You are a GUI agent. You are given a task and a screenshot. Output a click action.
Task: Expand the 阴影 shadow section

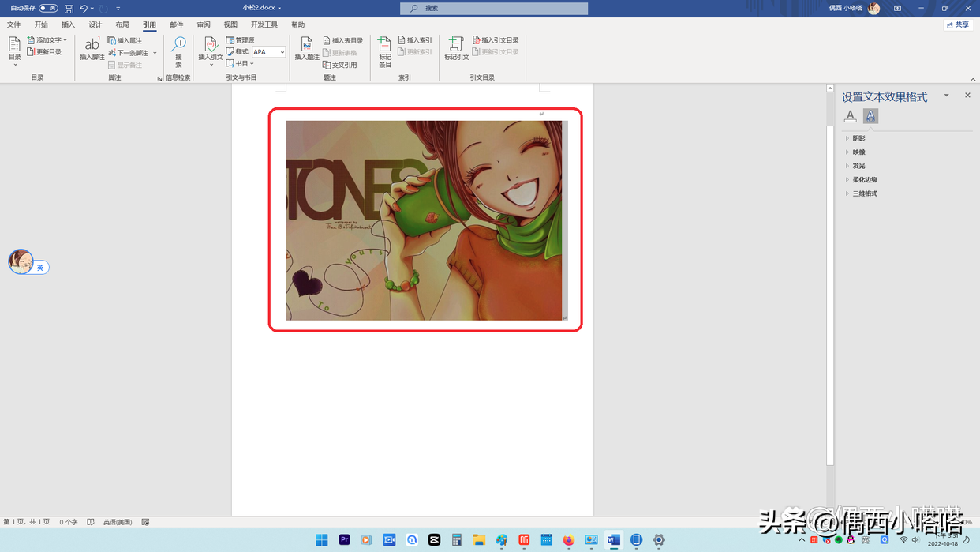coord(858,138)
